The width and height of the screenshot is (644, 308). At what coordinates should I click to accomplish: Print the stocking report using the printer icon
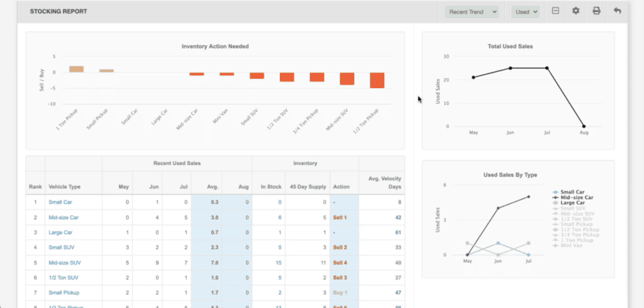point(596,11)
